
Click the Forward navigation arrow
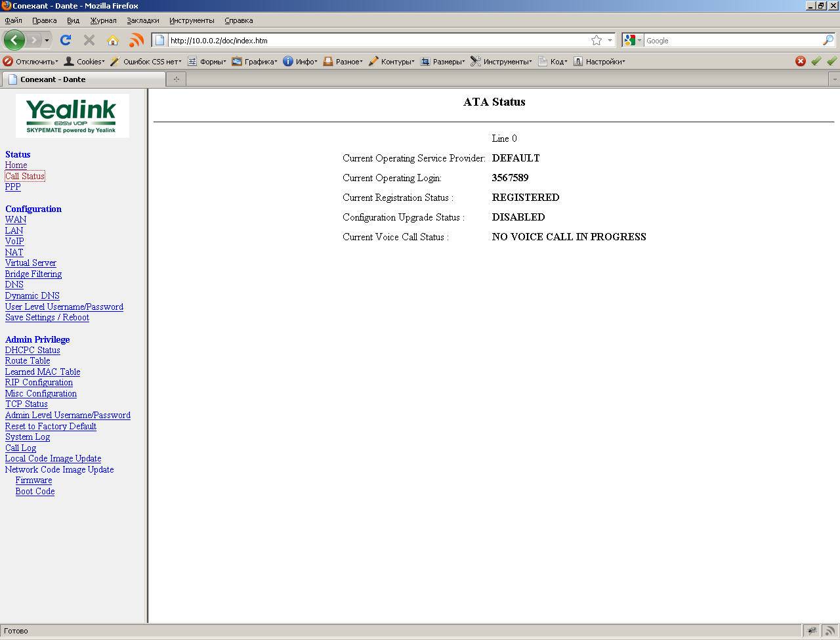(x=34, y=40)
